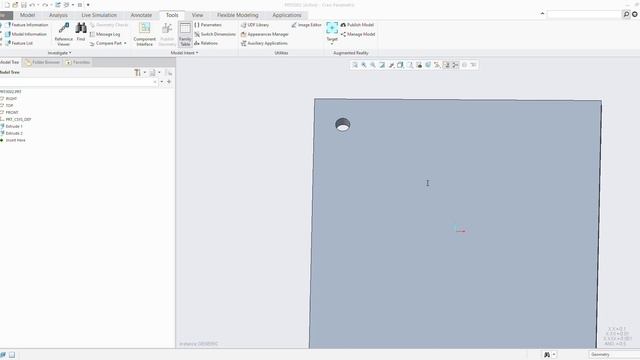Viewport: 640px width, 360px height.
Task: Toggle the Annotation Display icon in graphics toolbar
Action: coord(447,65)
